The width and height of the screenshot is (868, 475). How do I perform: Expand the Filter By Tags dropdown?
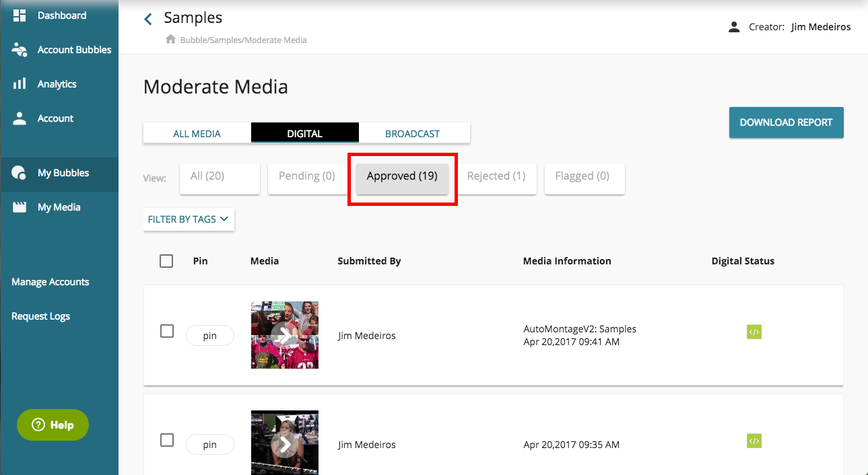point(189,219)
